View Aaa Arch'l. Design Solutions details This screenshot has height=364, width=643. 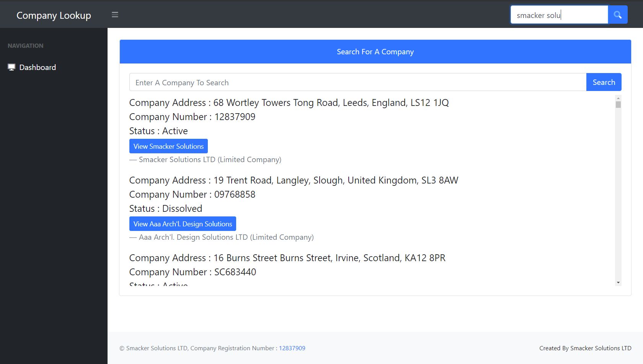(183, 224)
